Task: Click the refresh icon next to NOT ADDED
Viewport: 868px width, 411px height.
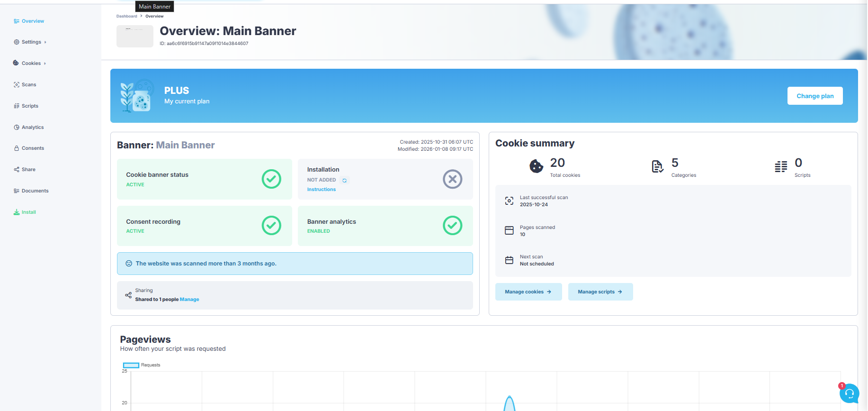Action: [x=344, y=181]
